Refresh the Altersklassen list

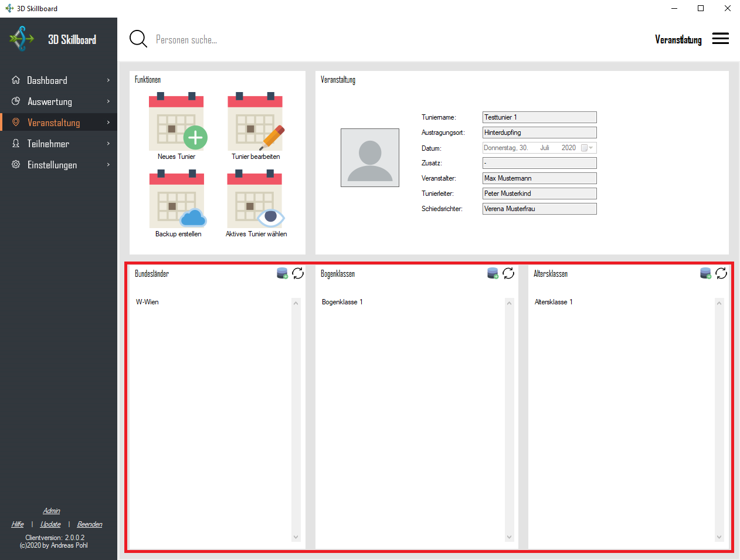tap(721, 273)
